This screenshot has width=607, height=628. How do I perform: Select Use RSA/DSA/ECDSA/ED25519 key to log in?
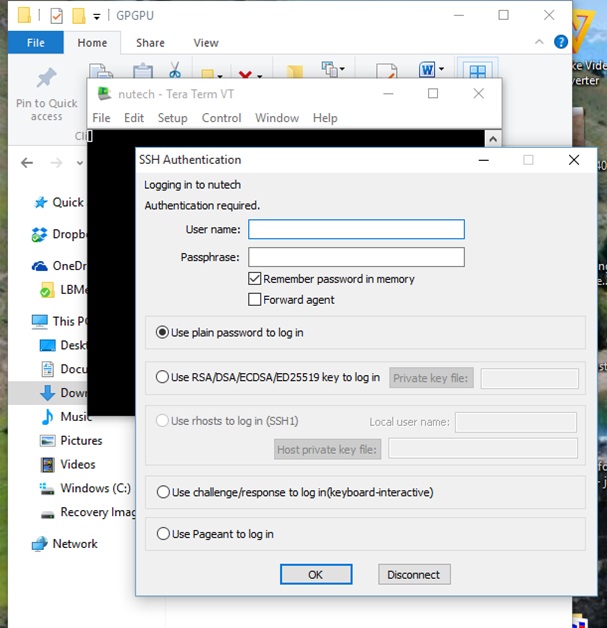tap(162, 377)
